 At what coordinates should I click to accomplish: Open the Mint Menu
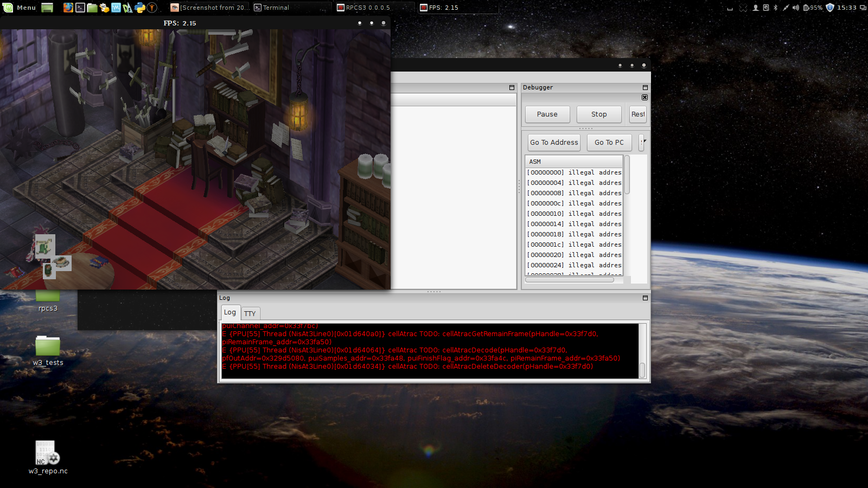[20, 8]
